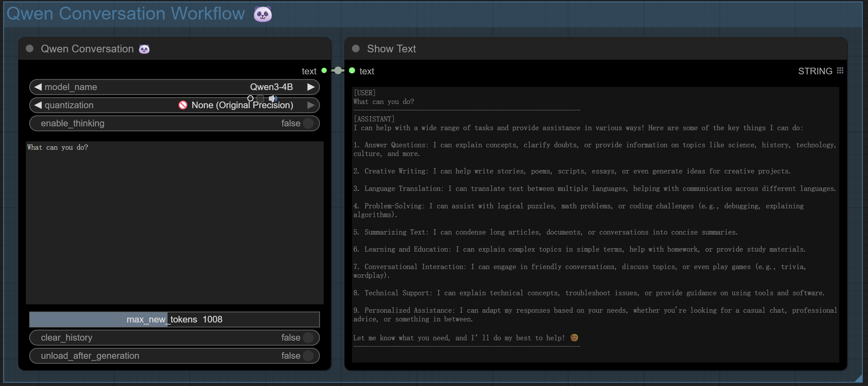Step quantization to the next option
The width and height of the screenshot is (868, 386).
[x=311, y=105]
